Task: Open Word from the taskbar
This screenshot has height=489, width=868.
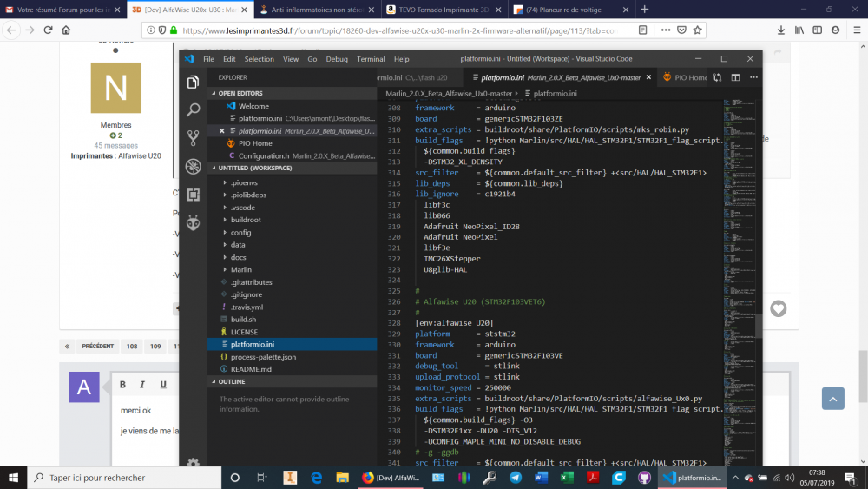Action: click(541, 478)
